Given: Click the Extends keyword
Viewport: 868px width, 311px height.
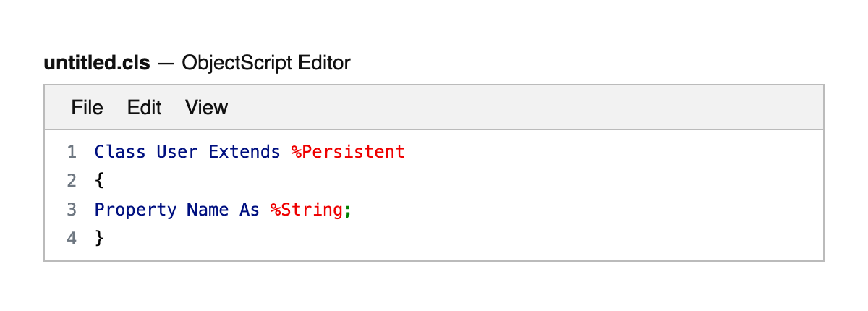Looking at the screenshot, I should pyautogui.click(x=244, y=152).
